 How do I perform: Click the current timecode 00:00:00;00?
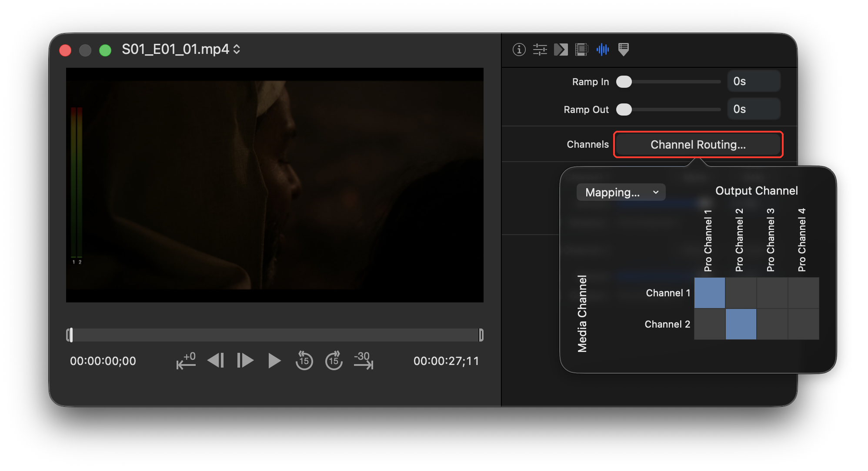point(103,361)
